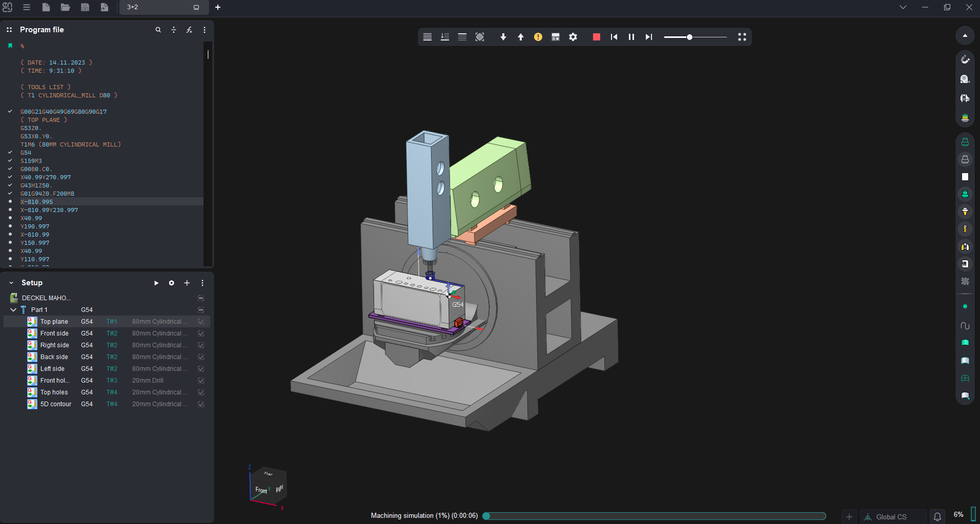Open simulation settings gear in toolbar
980x524 pixels.
573,37
